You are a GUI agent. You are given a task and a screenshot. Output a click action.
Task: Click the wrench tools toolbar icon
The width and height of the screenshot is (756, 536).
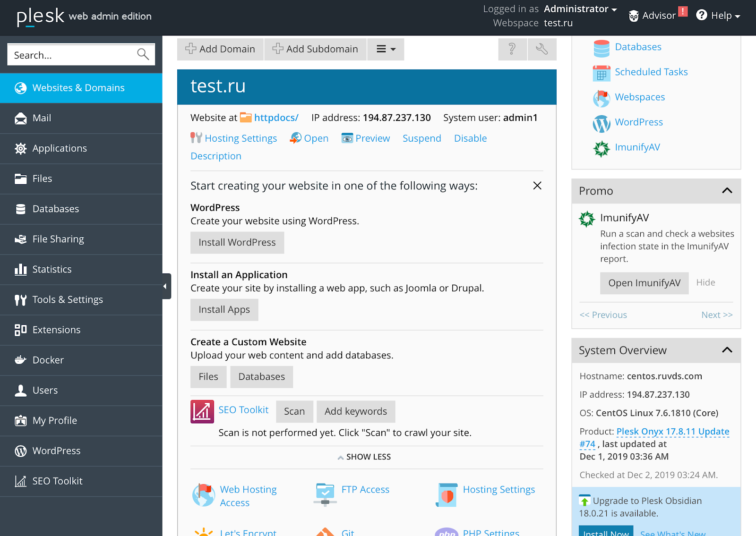pos(542,49)
